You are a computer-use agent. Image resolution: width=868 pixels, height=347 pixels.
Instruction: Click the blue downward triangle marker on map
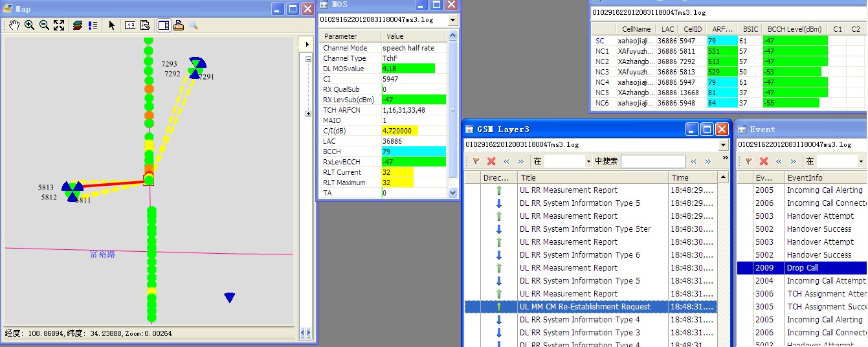click(230, 298)
